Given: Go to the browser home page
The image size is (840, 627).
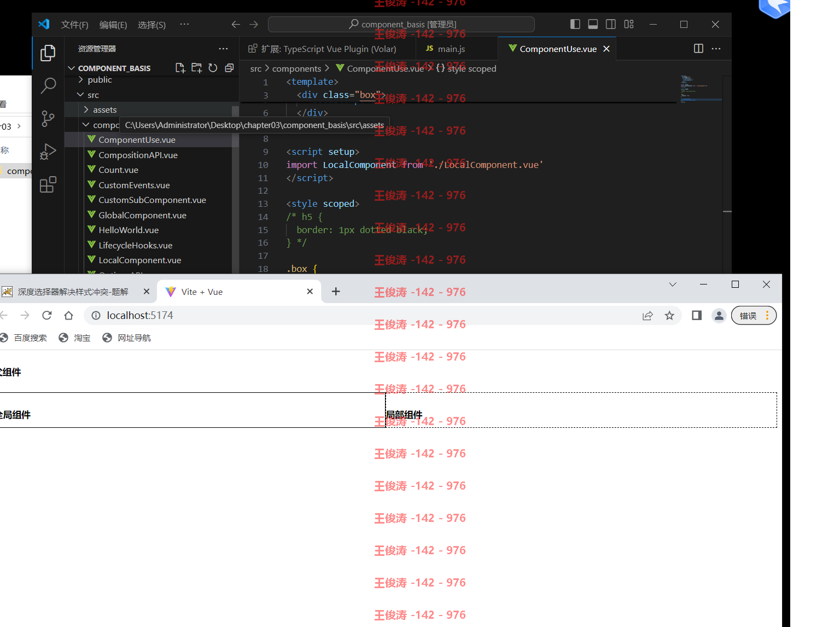Looking at the screenshot, I should [x=68, y=315].
